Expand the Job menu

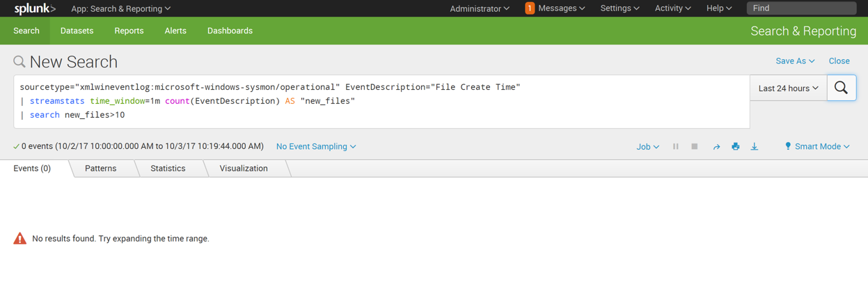[x=647, y=147]
